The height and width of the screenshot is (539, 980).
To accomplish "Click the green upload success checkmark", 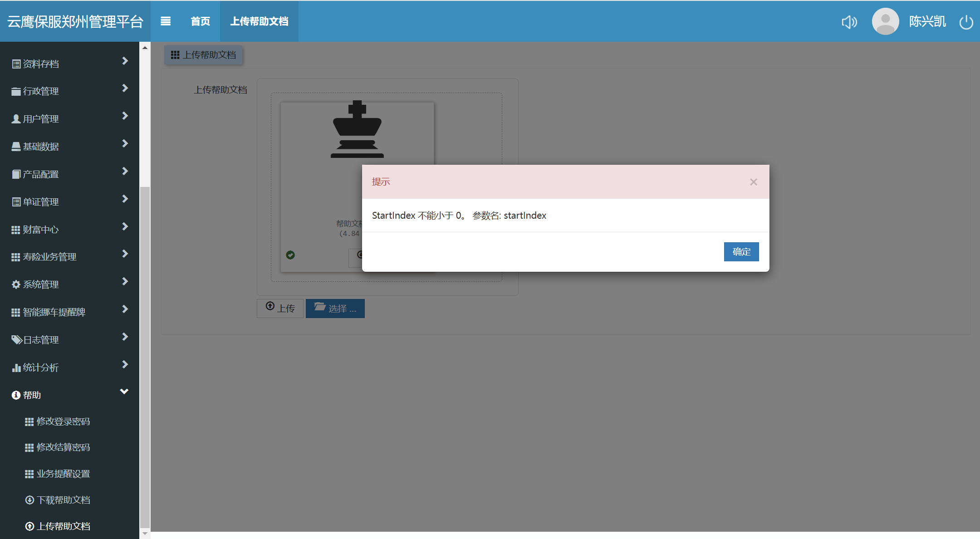I will pos(290,255).
